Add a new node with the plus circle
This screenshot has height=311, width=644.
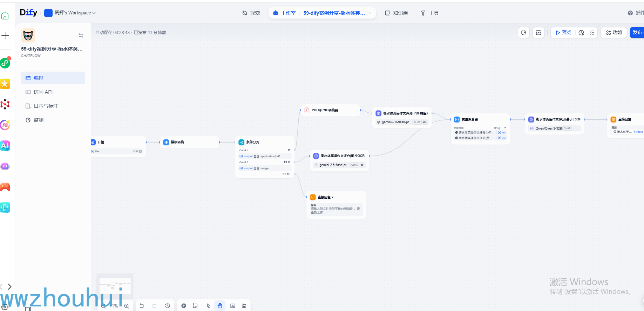[183, 306]
